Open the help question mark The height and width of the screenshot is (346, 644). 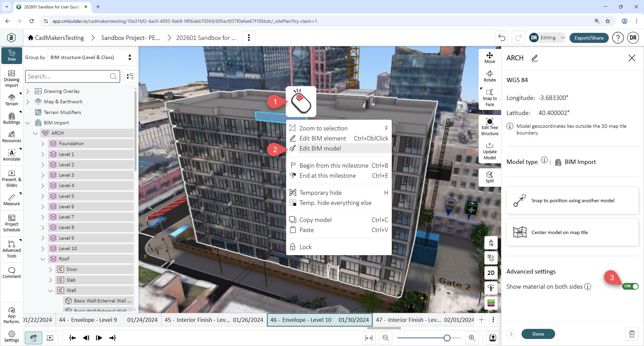click(618, 38)
